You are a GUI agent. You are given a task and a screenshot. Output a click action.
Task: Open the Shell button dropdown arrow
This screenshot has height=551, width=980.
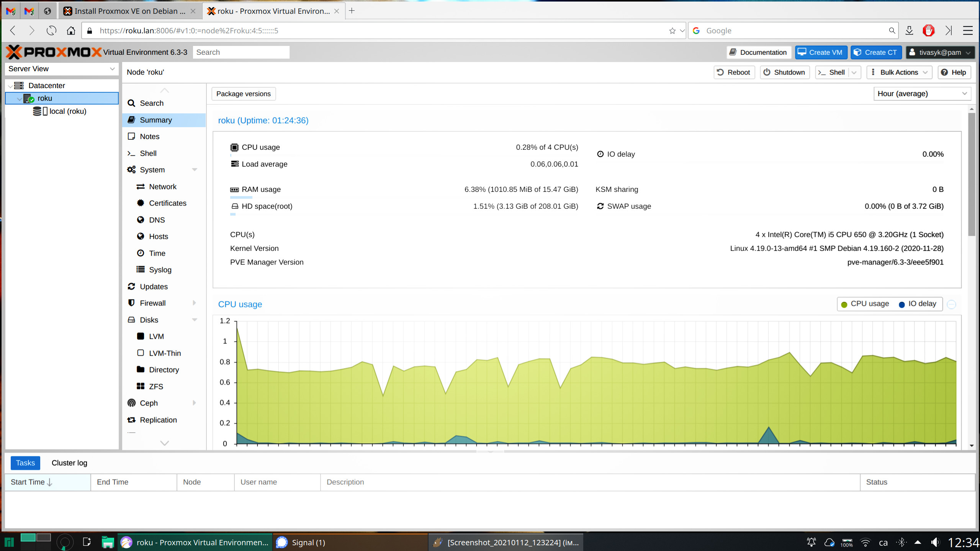[854, 72]
